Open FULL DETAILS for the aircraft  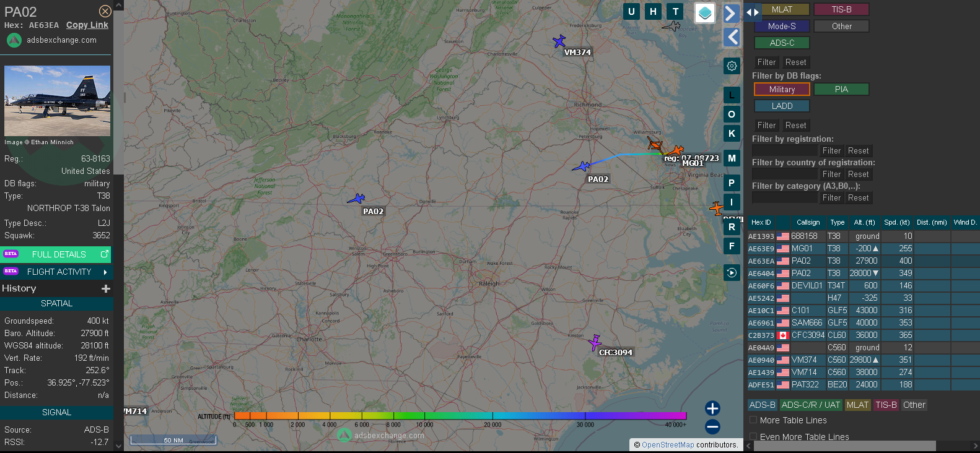pos(56,254)
